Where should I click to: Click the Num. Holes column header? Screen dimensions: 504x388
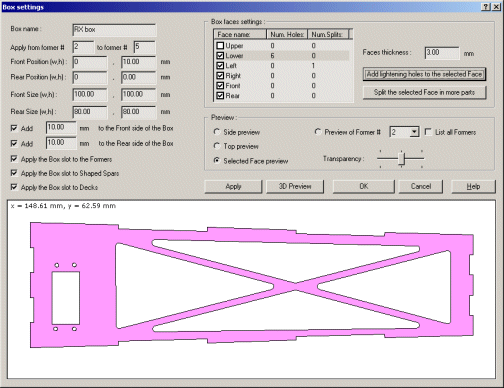coord(287,34)
